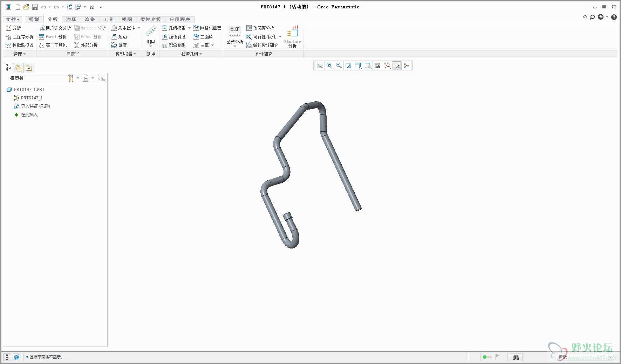
Task: Run 网格化曲面 analysis
Action: 207,28
